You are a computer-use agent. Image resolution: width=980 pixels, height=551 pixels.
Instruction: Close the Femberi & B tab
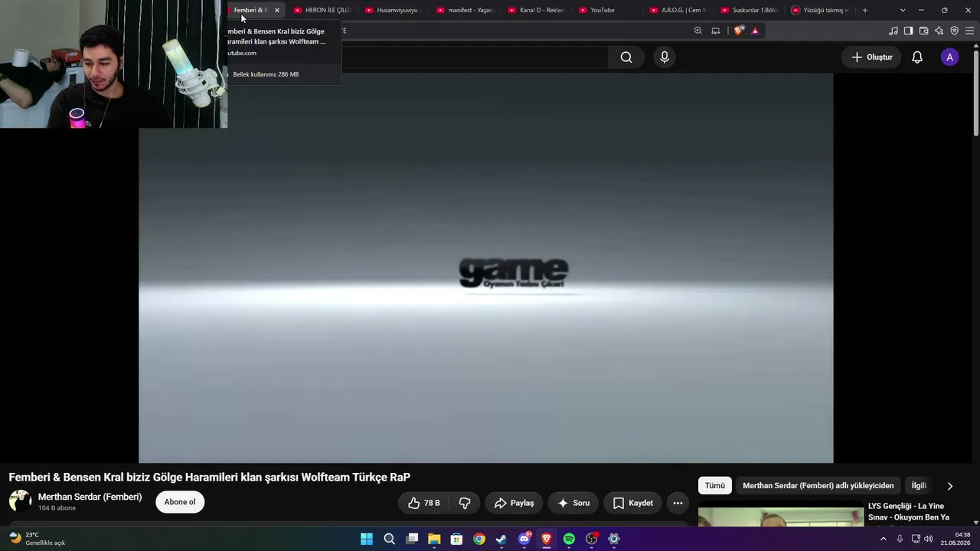pos(277,10)
